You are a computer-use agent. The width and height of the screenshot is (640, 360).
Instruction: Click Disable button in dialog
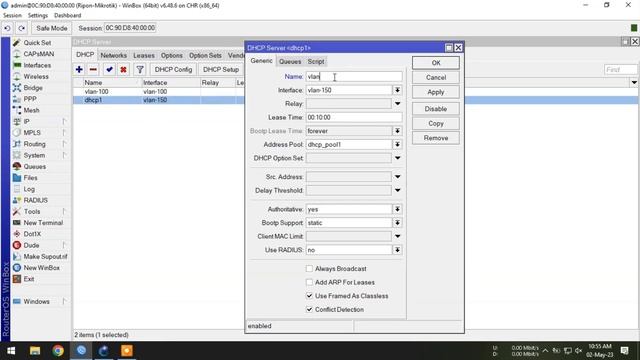[436, 109]
